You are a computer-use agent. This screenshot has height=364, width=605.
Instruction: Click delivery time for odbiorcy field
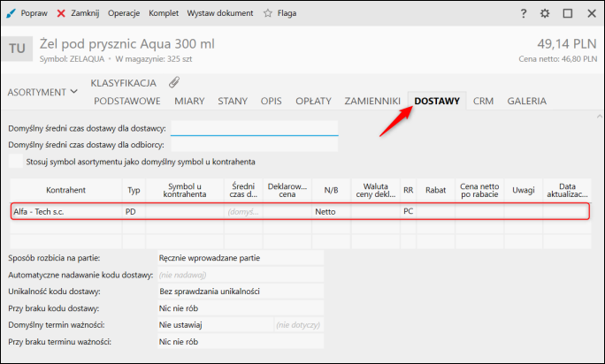pos(254,145)
